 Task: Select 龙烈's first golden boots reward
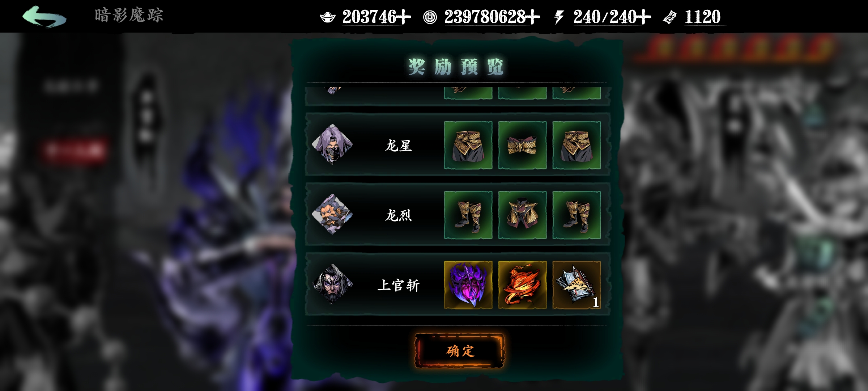pos(468,215)
